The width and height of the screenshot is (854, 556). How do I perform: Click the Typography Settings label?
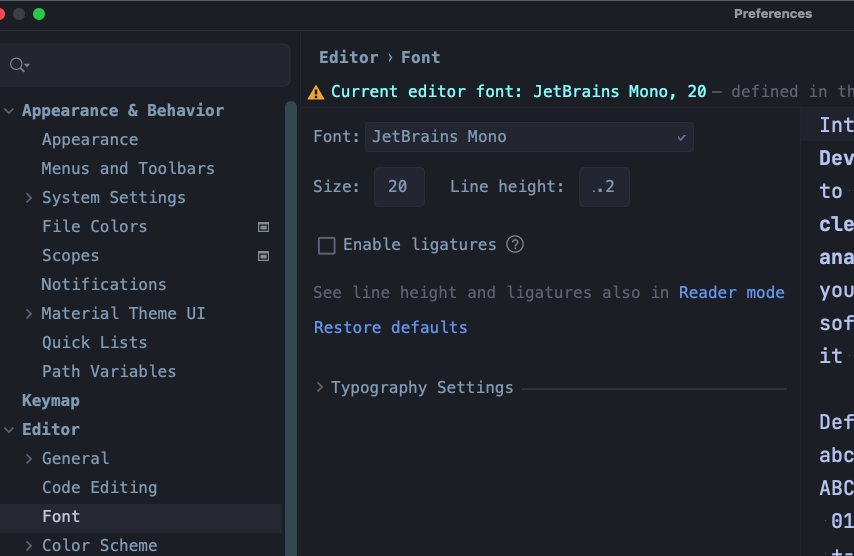tap(422, 388)
